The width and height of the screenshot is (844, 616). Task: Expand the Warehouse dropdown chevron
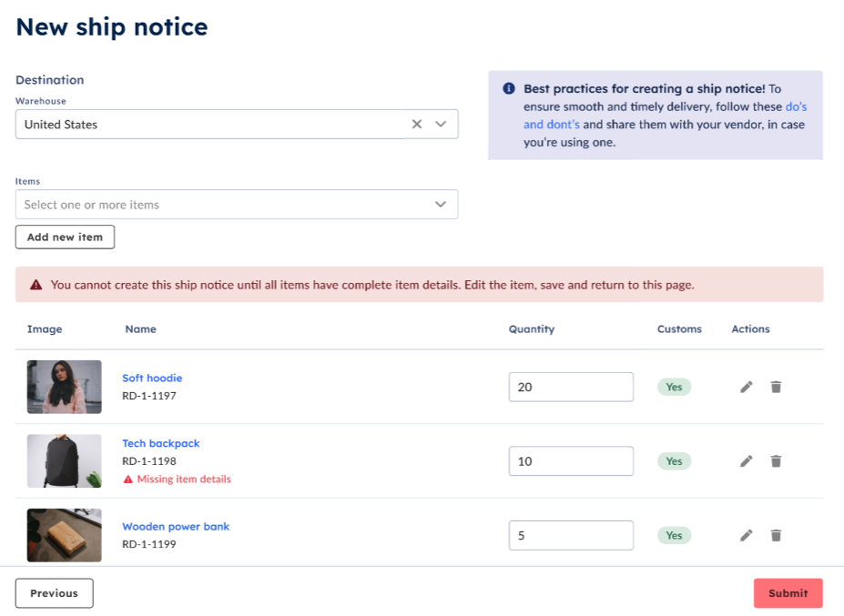point(441,125)
